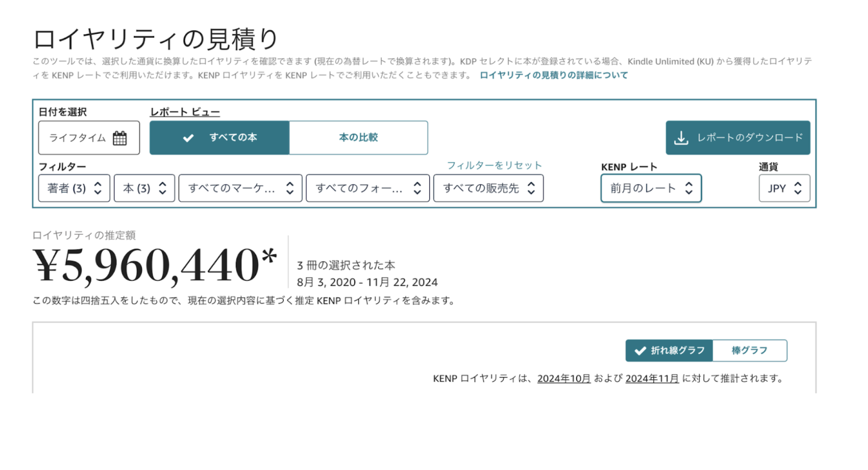Click the 2024年10月 link
The image size is (868, 470).
(564, 378)
